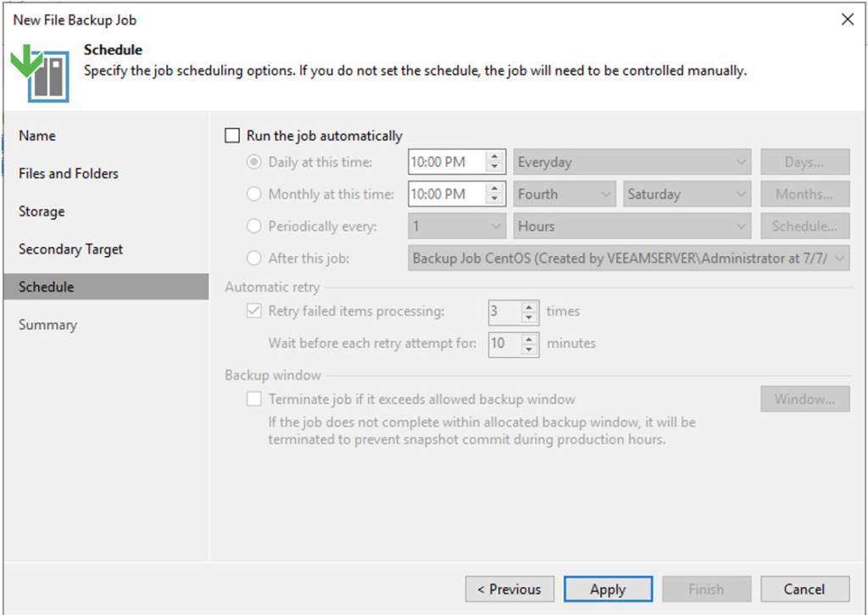Increase wait minutes with up arrow

click(529, 338)
